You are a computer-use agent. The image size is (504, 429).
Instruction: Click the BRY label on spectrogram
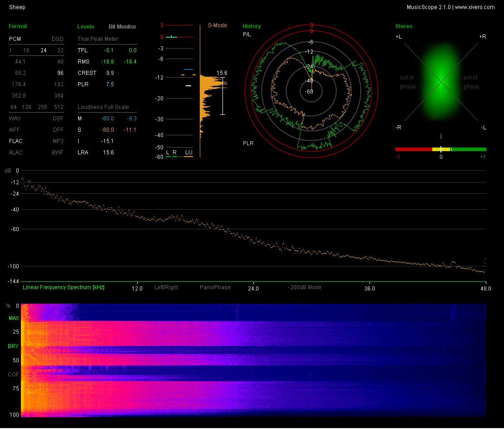point(14,346)
